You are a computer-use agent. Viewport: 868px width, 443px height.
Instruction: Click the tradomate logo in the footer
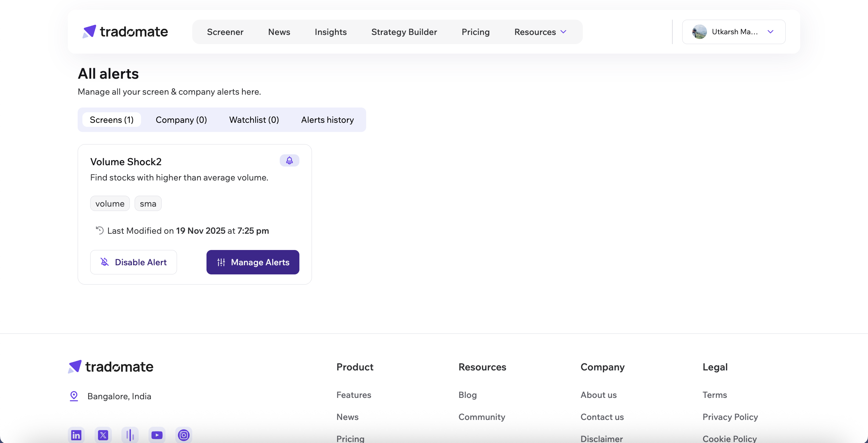tap(110, 366)
